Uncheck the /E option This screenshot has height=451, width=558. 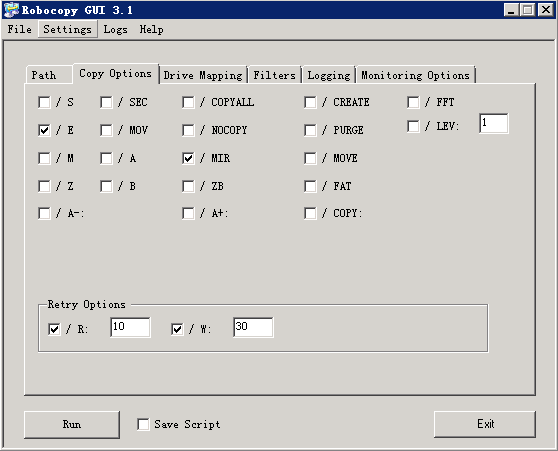pyautogui.click(x=44, y=130)
